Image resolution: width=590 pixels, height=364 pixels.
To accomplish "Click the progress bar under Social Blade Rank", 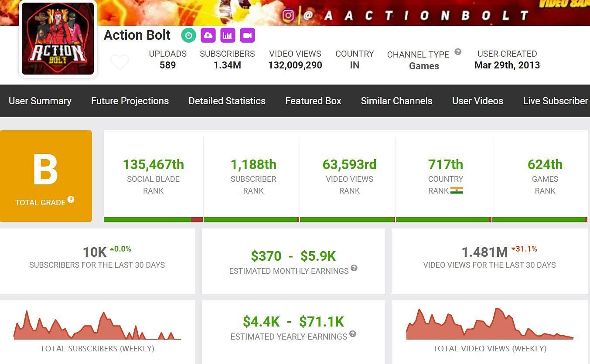I will coord(153,219).
